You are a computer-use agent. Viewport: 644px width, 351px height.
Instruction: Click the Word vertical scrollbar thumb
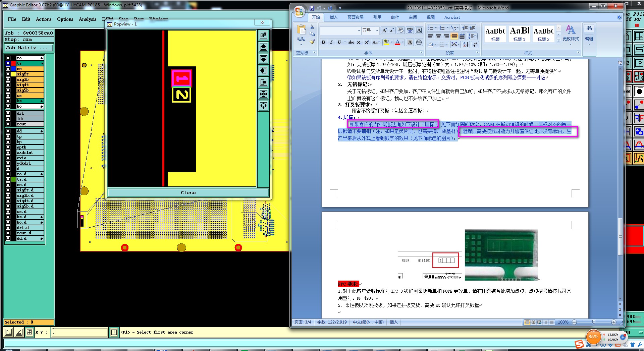(x=620, y=236)
